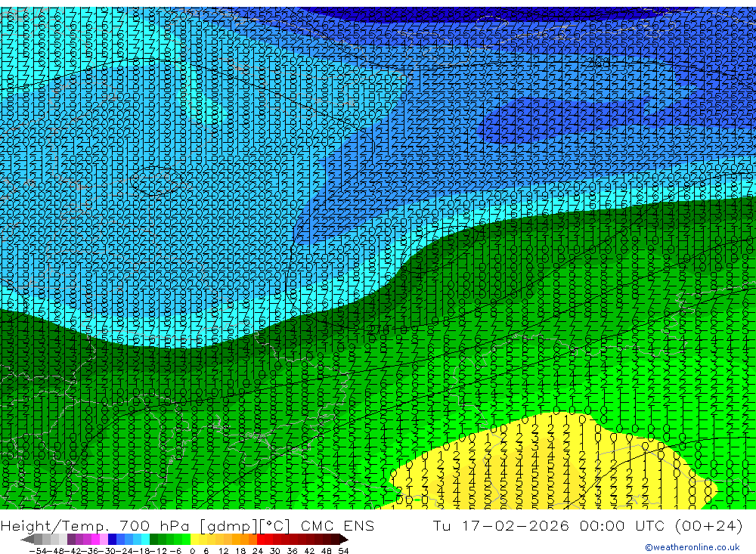Viewport: 756px width, 554px height.
Task: Click the '18' legend scale value
Action: point(240,551)
